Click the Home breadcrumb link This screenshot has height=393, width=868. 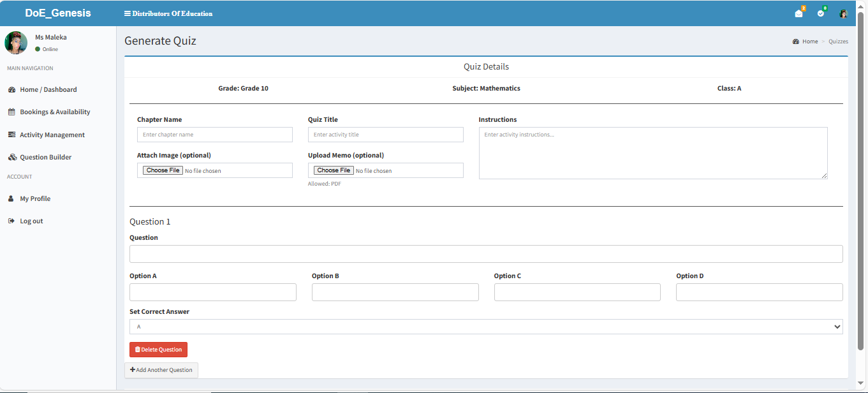click(809, 41)
